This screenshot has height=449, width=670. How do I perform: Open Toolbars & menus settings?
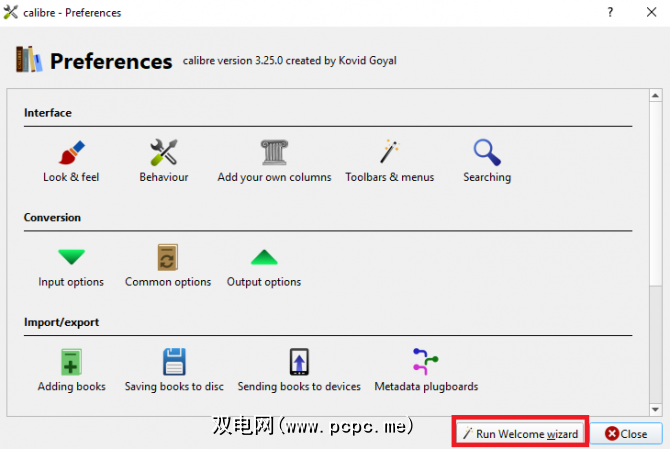389,161
